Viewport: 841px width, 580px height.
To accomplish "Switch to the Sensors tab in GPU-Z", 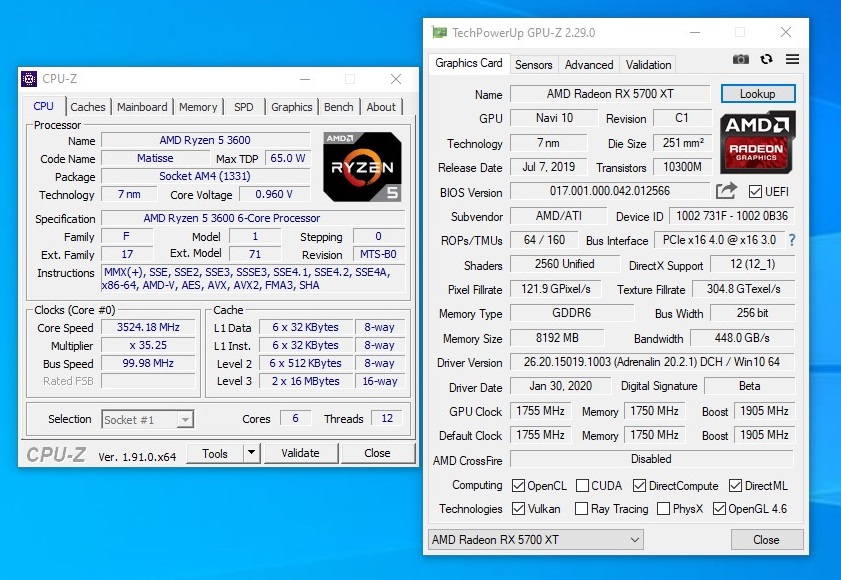I will 534,64.
